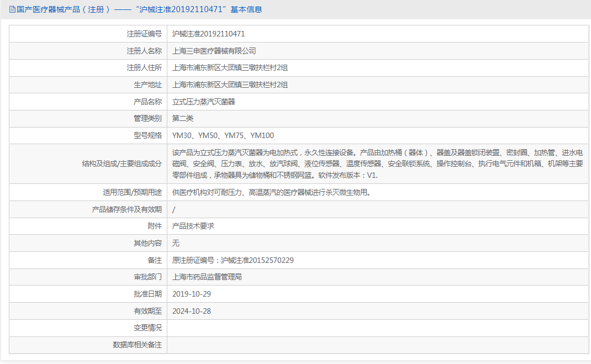Select the 无 value in the 其他内容 row
591x364 pixels.
pyautogui.click(x=176, y=244)
